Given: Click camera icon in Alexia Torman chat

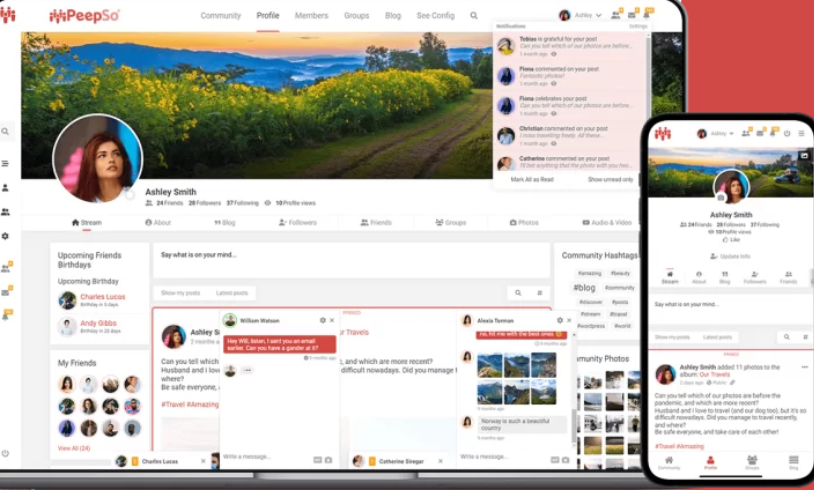Looking at the screenshot, I should click(566, 460).
